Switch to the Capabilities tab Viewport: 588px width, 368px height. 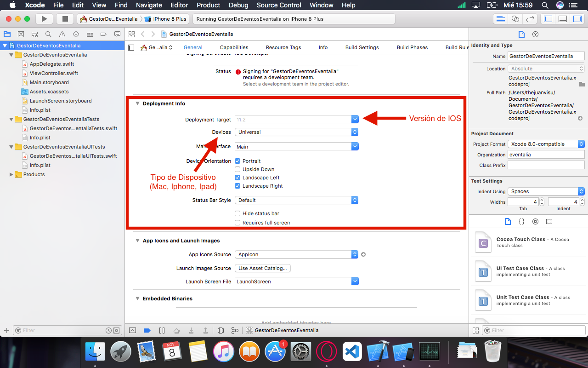click(234, 47)
